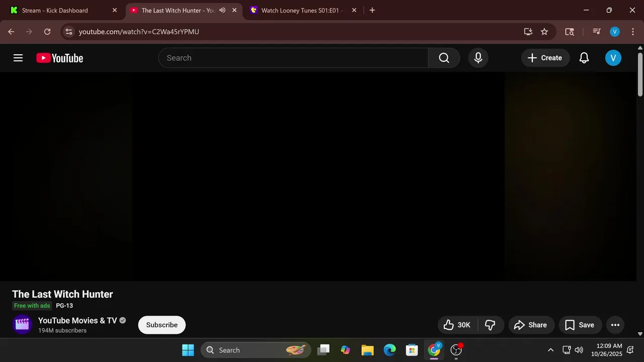Open the YouTube account avatar menu
This screenshot has height=362, width=644.
tap(613, 58)
